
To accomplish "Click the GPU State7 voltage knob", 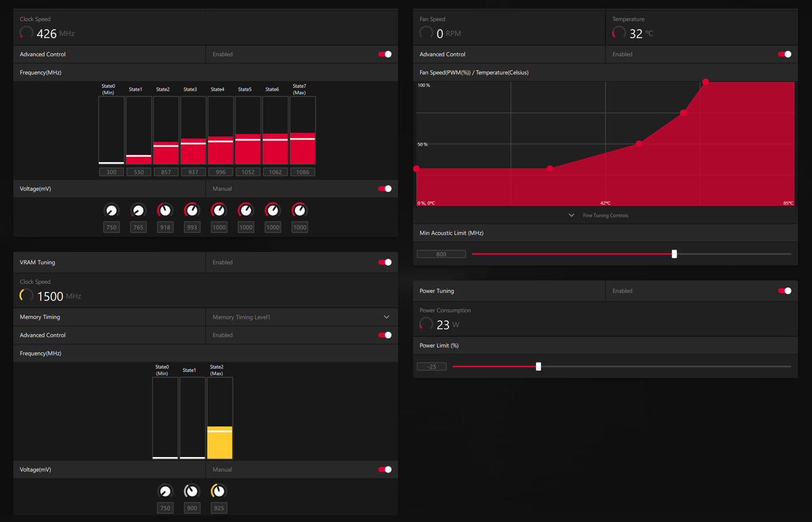I will point(299,210).
